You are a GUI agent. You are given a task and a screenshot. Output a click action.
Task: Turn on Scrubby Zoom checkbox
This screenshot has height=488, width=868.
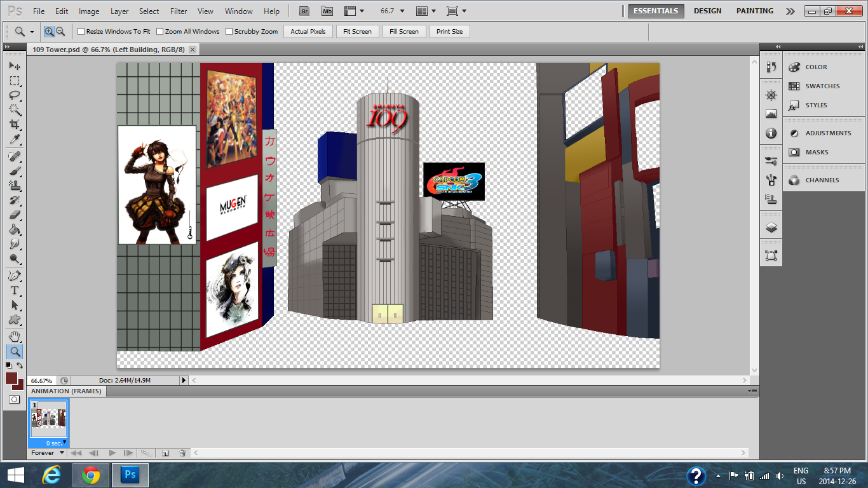point(229,31)
